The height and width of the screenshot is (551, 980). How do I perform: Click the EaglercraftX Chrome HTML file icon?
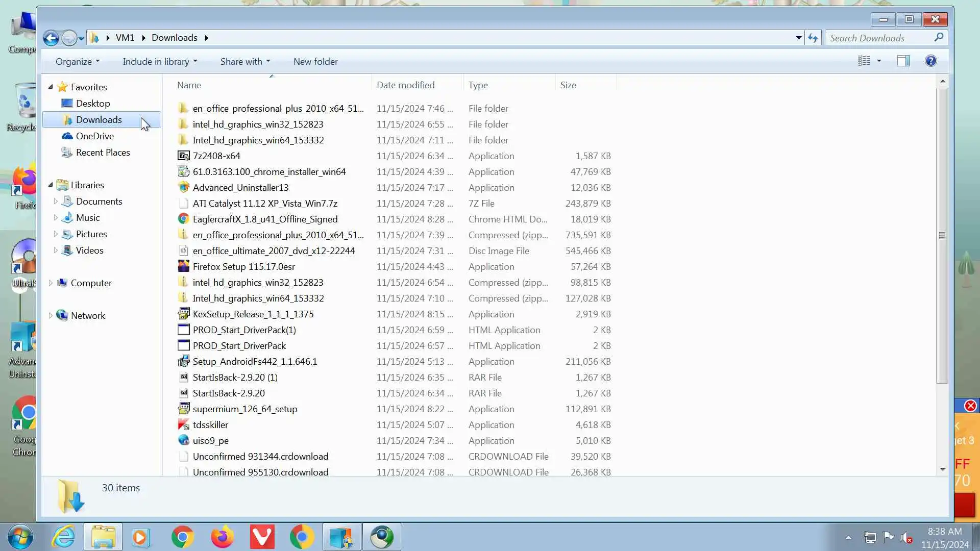[x=183, y=219]
